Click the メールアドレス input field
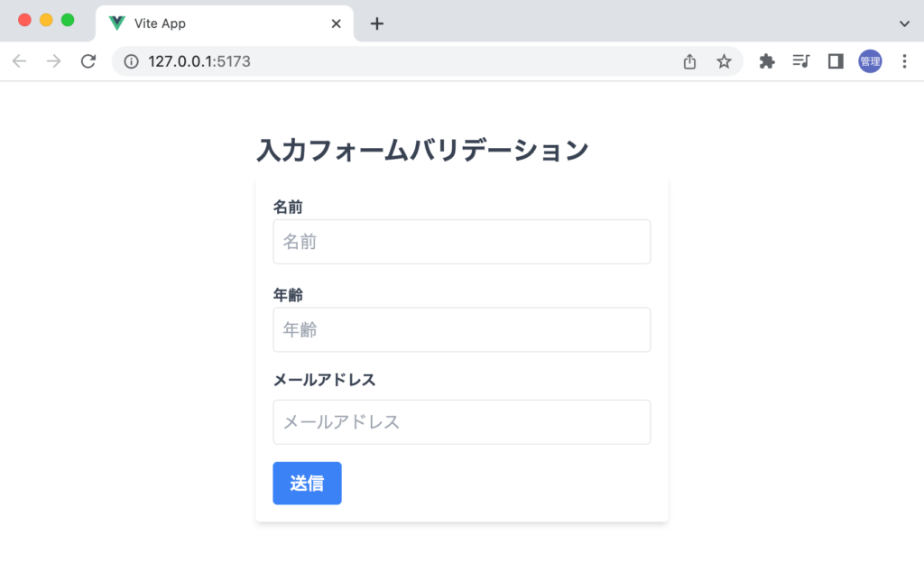This screenshot has width=924, height=581. (461, 421)
